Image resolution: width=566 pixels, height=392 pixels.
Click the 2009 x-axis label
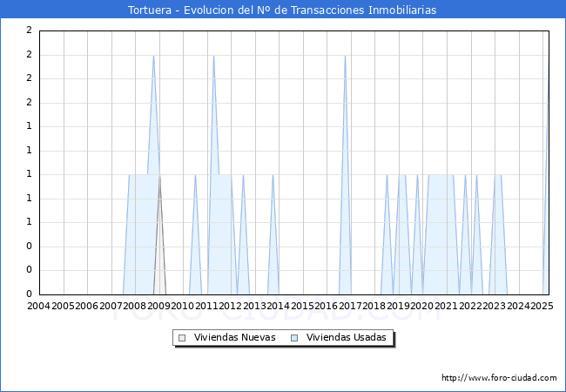pyautogui.click(x=158, y=306)
